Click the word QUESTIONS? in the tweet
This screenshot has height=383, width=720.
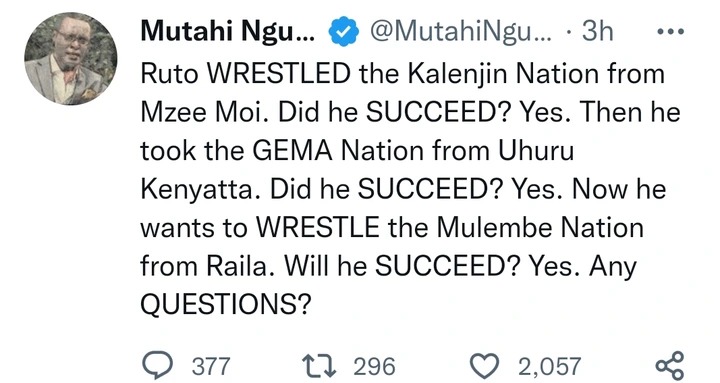[x=225, y=304]
